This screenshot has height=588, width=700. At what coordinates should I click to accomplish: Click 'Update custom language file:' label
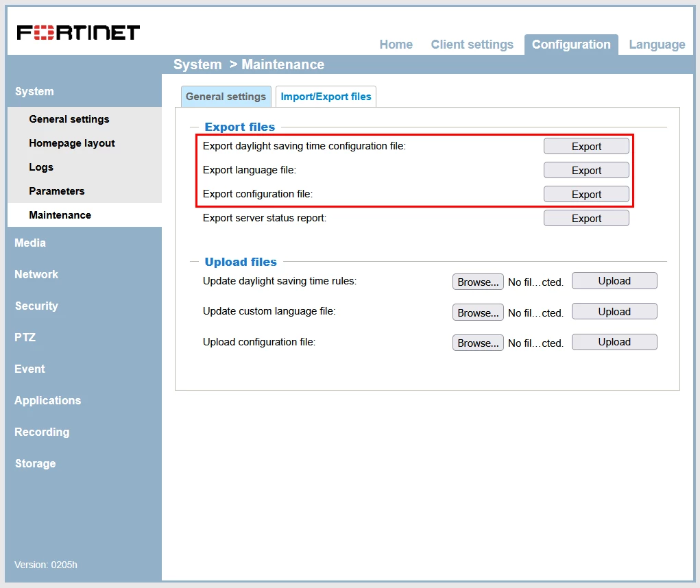pos(269,311)
